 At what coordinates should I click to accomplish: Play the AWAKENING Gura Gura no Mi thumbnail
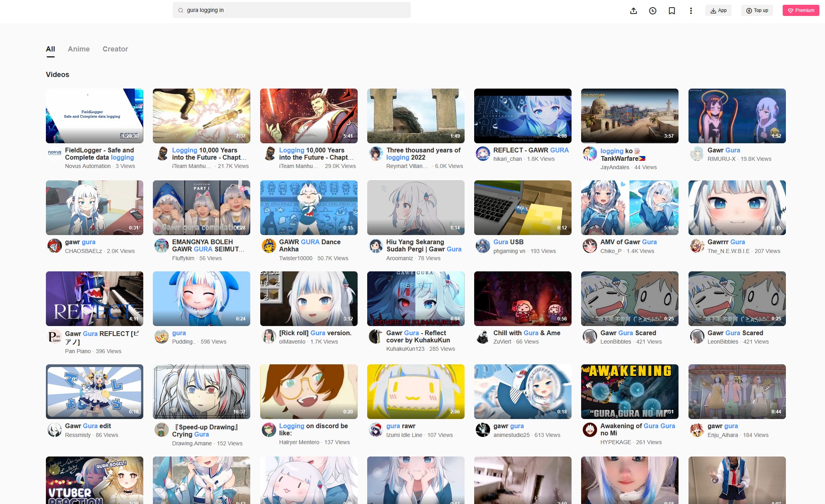click(x=630, y=391)
